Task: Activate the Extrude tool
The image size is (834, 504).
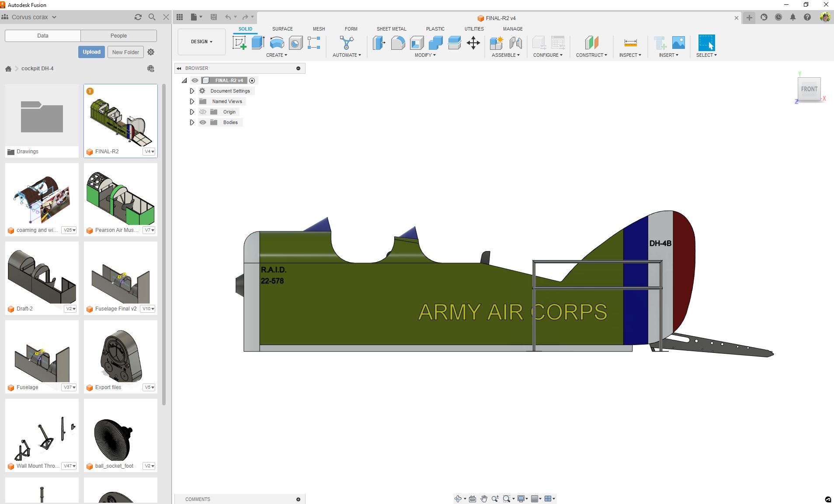Action: (257, 43)
